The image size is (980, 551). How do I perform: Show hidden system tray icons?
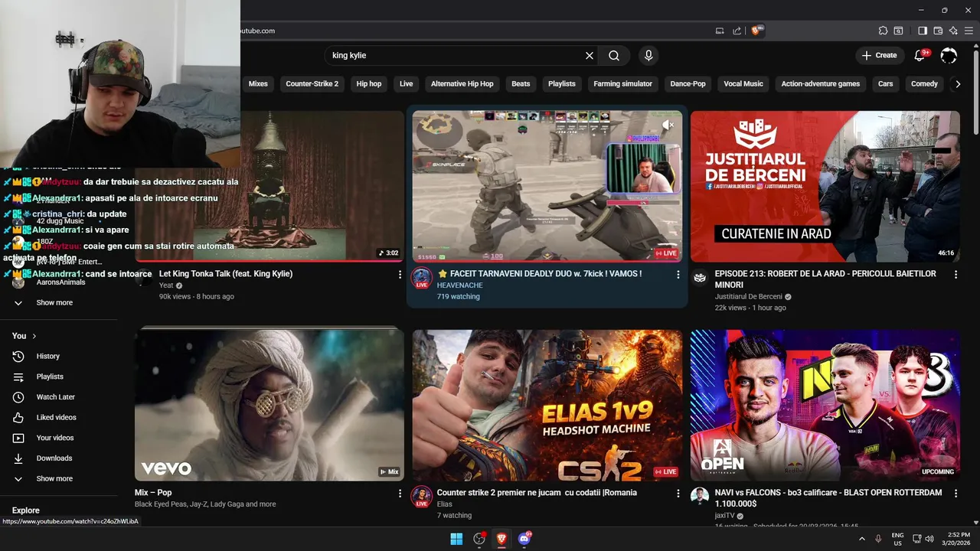click(862, 539)
